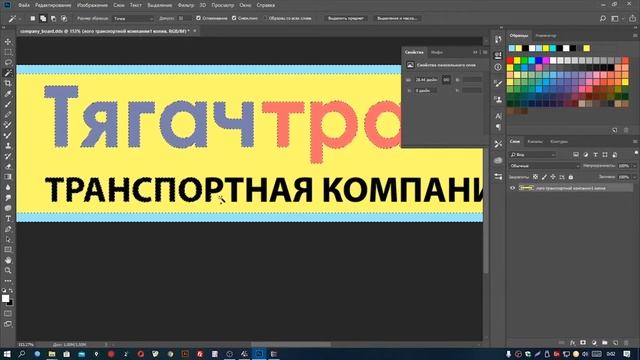Open the search icon in options bar
This screenshot has height=360, width=640.
click(x=603, y=18)
